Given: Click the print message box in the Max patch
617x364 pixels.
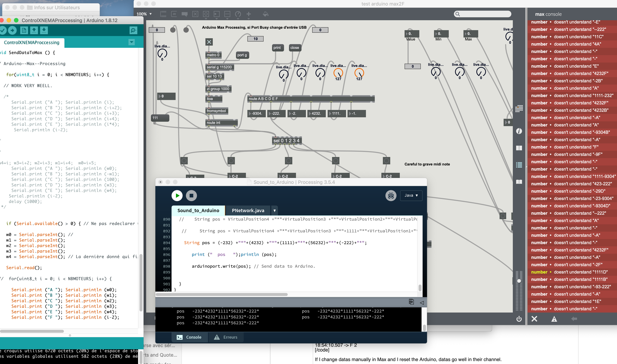Looking at the screenshot, I should 277,48.
